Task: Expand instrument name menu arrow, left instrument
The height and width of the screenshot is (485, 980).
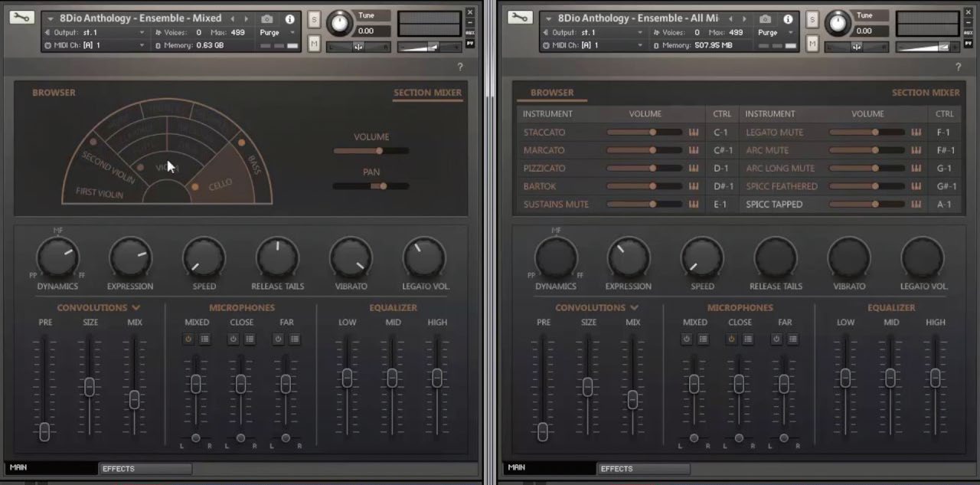Action: [x=51, y=18]
